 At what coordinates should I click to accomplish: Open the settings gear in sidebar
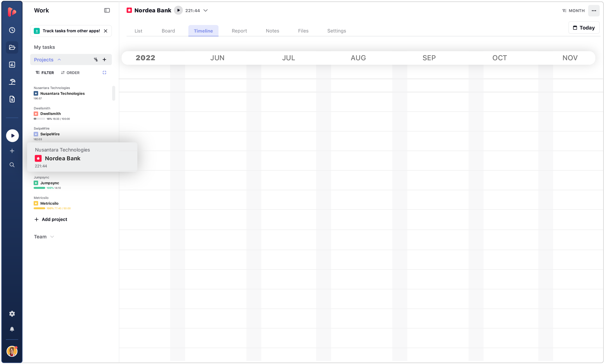tap(12, 314)
